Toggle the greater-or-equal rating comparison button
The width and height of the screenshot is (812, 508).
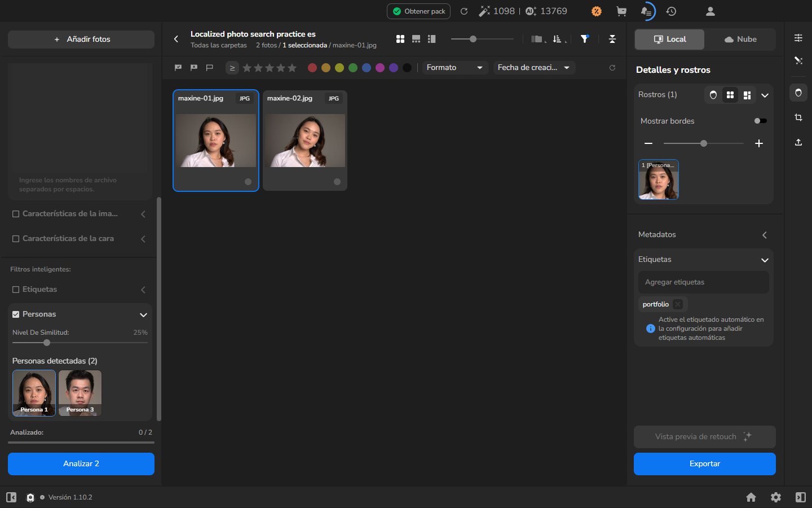pos(232,68)
